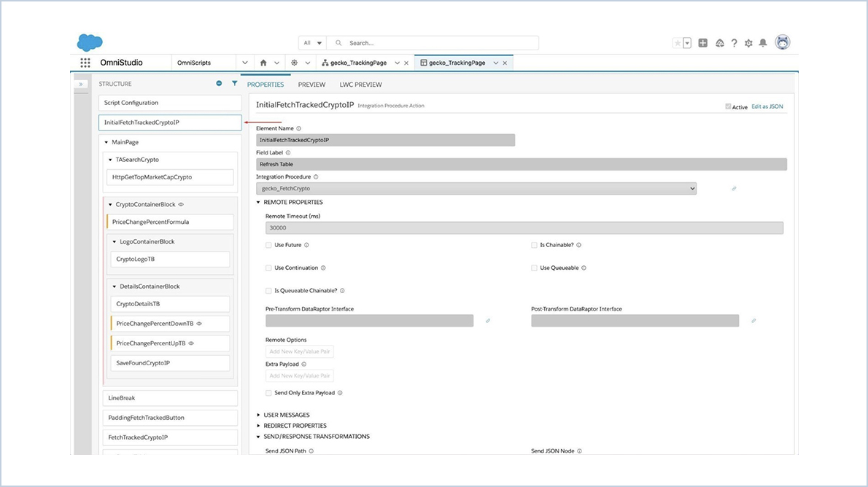Open the App Launcher waffle icon
Screen dimensions: 868x487
(x=85, y=62)
